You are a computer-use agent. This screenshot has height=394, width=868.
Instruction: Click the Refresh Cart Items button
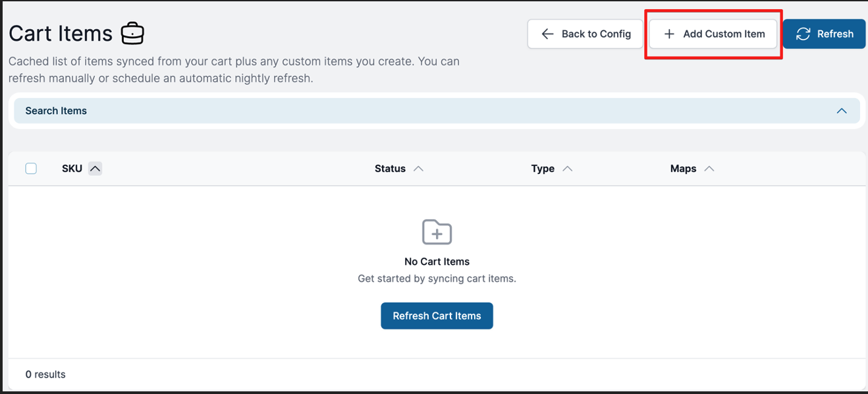pyautogui.click(x=437, y=316)
